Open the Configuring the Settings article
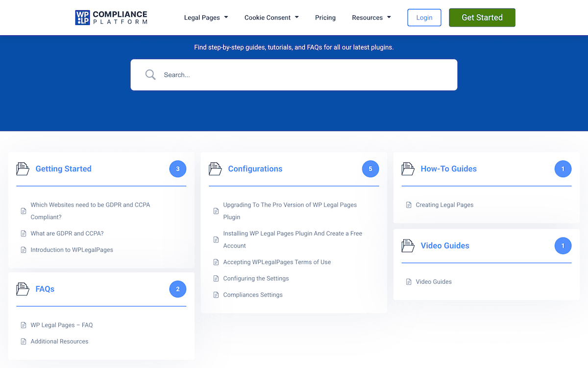Viewport: 588px width, 368px height. click(256, 279)
